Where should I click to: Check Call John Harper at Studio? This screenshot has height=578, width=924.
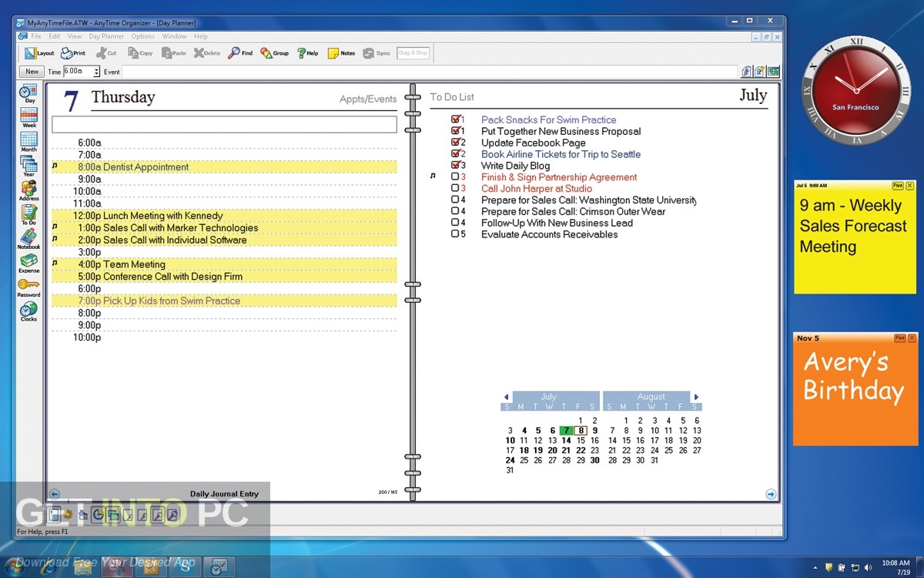point(455,188)
